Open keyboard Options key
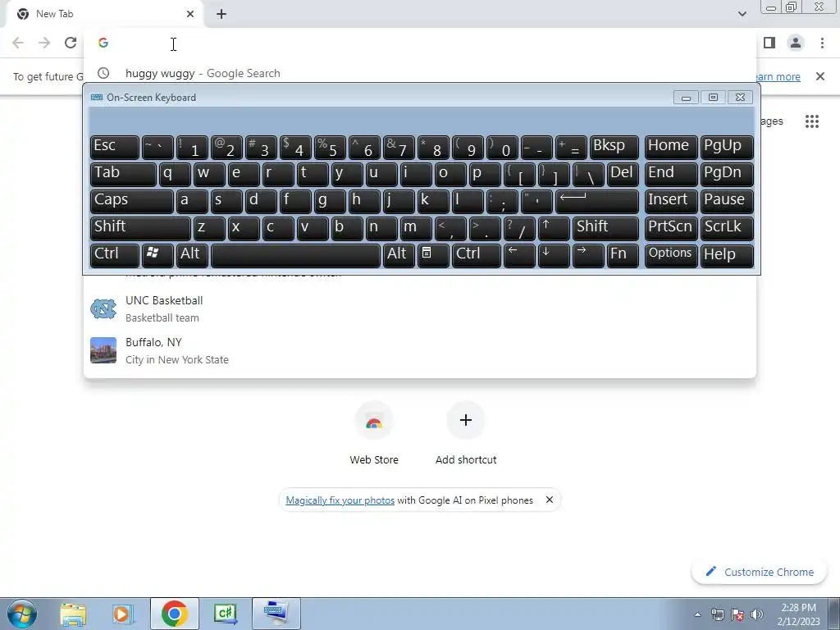Image resolution: width=840 pixels, height=630 pixels. (x=671, y=256)
